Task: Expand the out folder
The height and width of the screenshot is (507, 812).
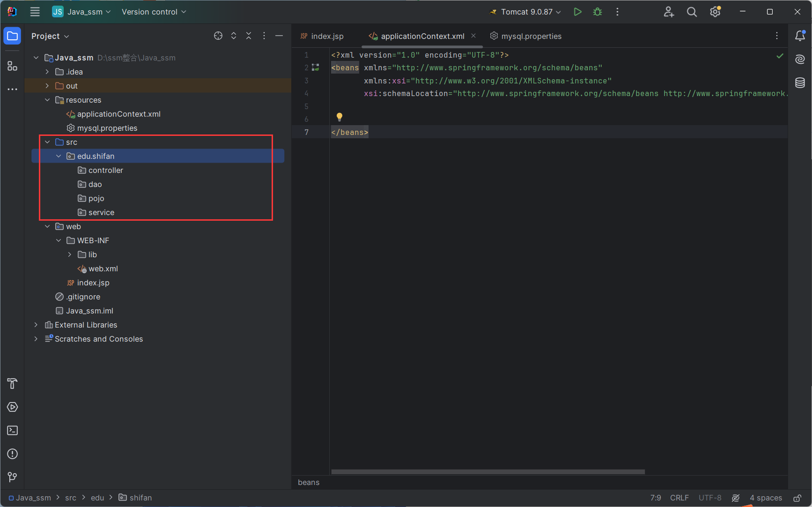Action: (47, 86)
